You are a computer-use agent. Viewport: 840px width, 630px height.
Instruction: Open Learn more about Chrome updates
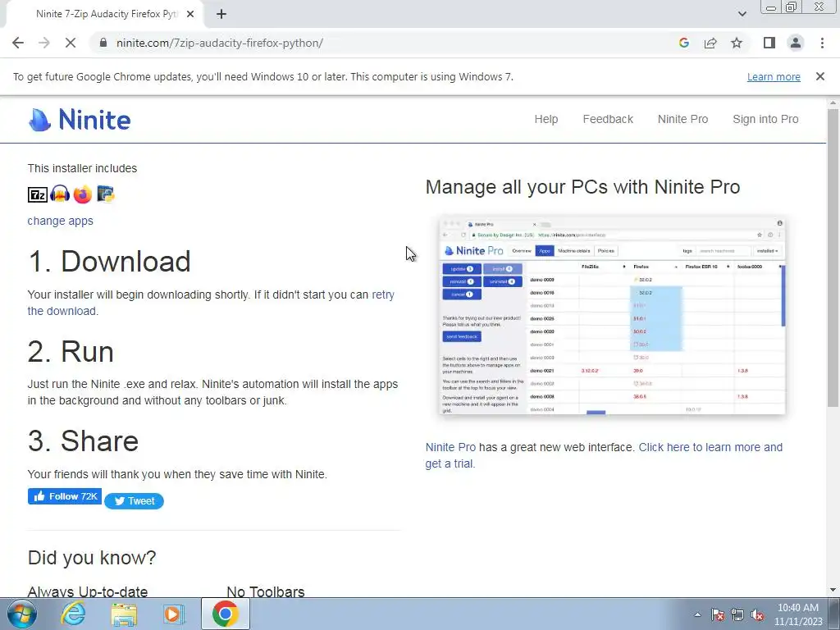(774, 76)
